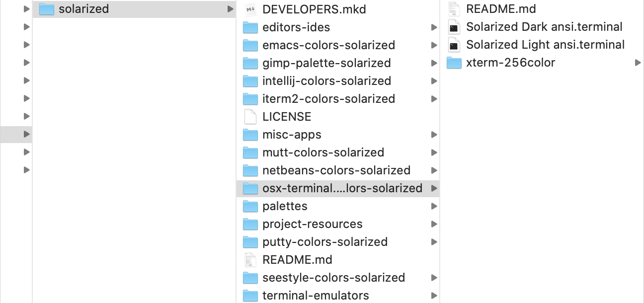Click the DEVELOPERS.mkd markdown file icon
Image resolution: width=644 pixels, height=303 pixels.
[250, 9]
